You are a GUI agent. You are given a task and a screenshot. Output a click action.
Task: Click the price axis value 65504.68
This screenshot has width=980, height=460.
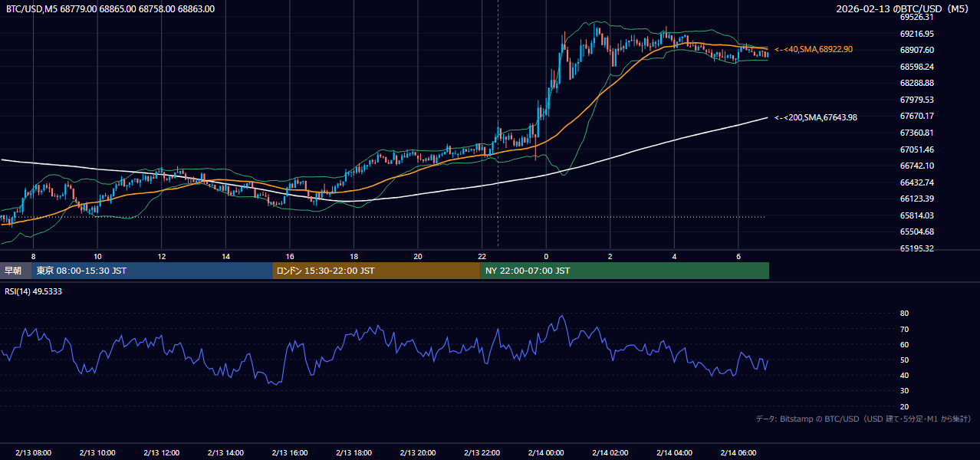[916, 232]
